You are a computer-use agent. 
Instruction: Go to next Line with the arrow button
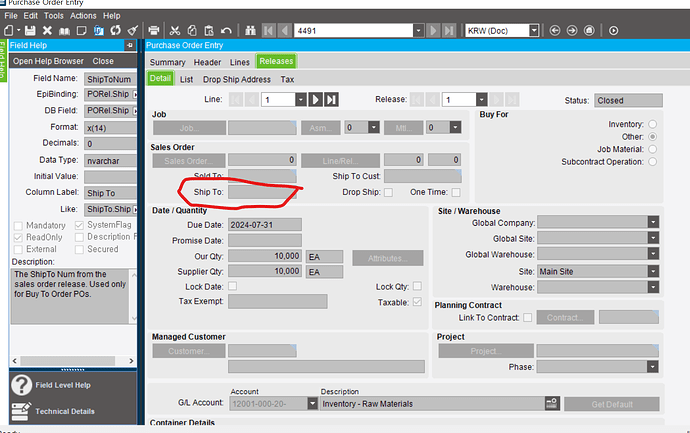pyautogui.click(x=316, y=100)
